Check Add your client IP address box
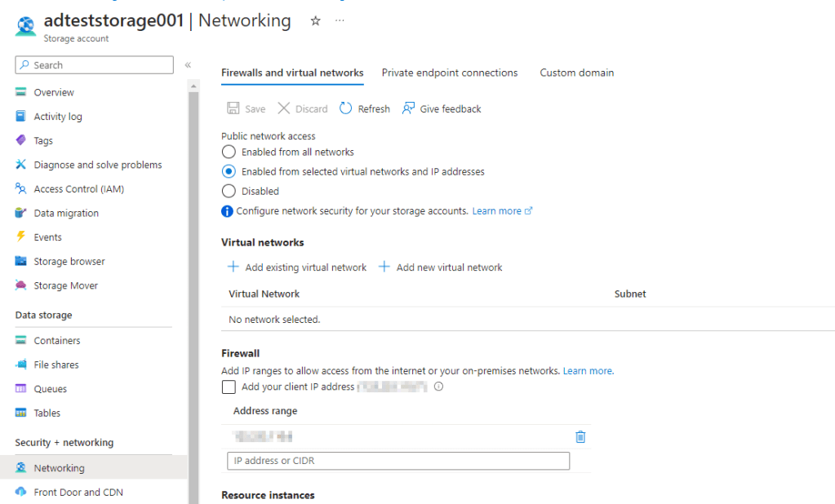835x504 pixels. click(229, 387)
